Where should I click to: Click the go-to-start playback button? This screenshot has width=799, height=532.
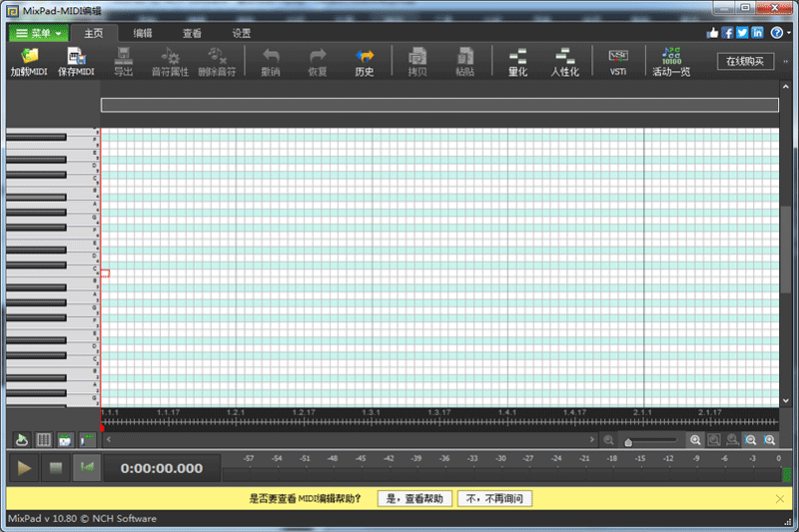pyautogui.click(x=87, y=468)
